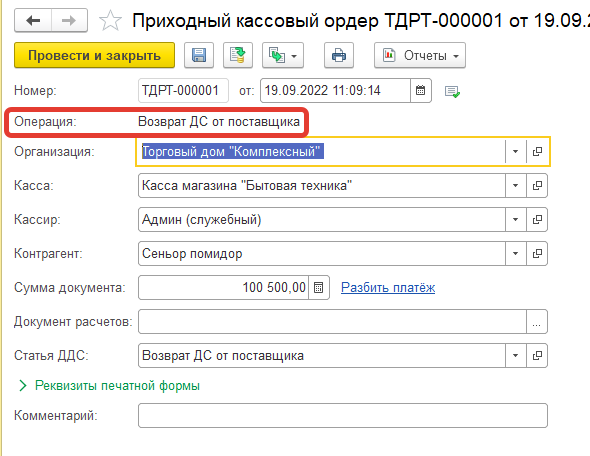Open the Отчеты menu
The width and height of the screenshot is (590, 456).
[420, 55]
